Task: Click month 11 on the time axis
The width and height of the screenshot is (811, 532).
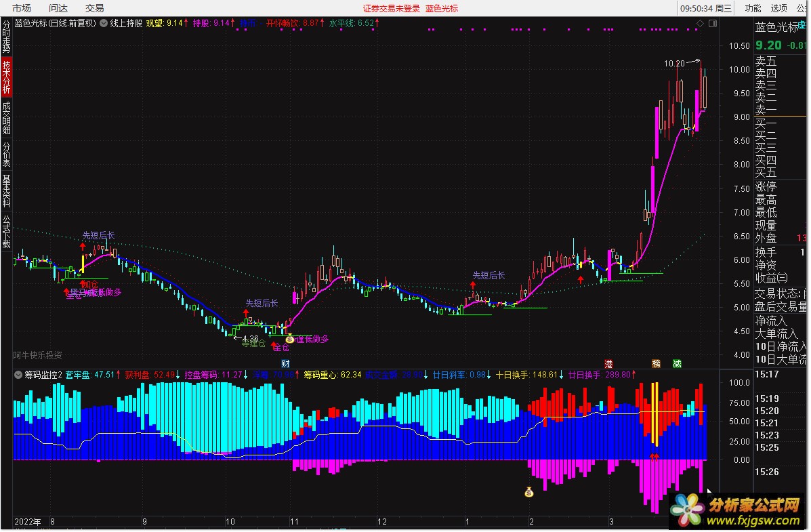Action: point(294,522)
